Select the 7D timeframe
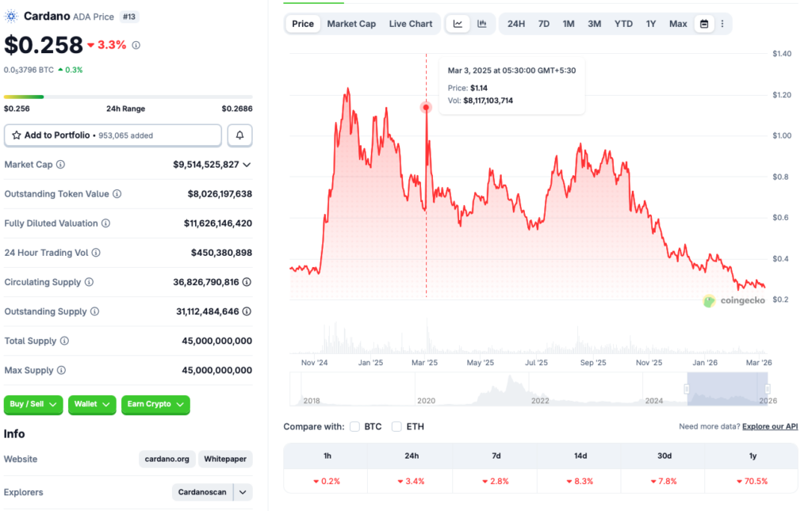The height and width of the screenshot is (511, 812). pos(543,24)
